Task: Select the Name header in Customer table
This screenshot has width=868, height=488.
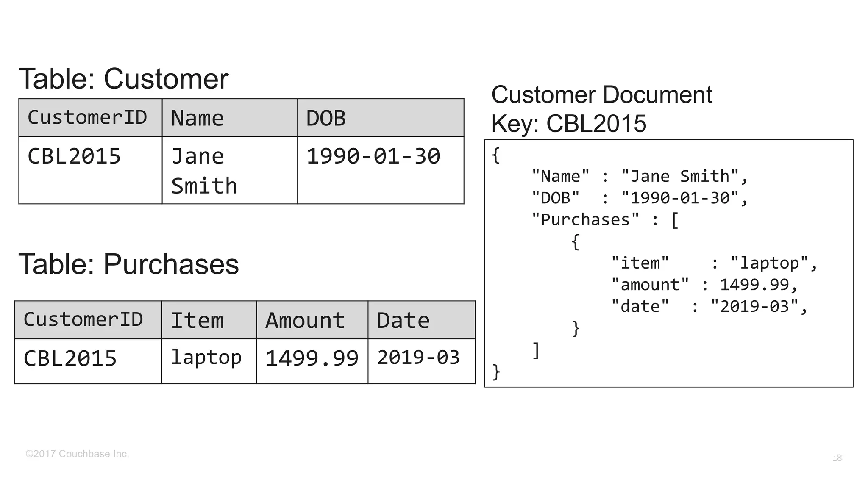Action: pyautogui.click(x=230, y=118)
